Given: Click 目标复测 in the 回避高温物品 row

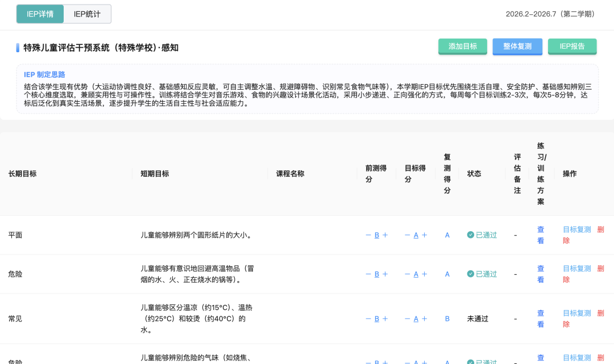Looking at the screenshot, I should click(577, 269).
